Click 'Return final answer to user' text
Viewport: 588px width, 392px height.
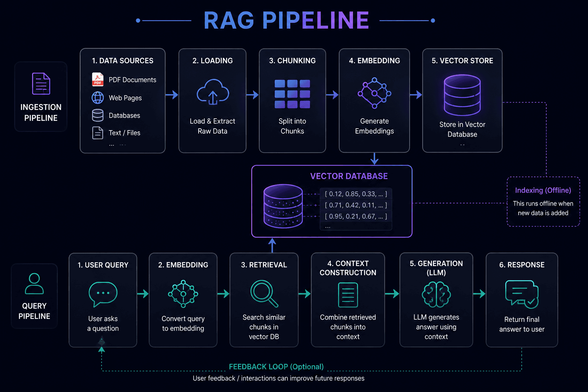[522, 324]
